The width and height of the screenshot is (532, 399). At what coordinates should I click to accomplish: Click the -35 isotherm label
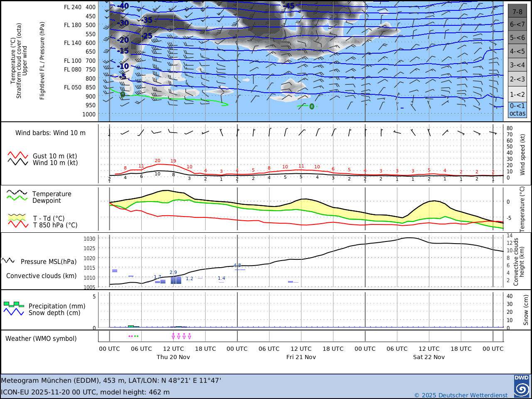147,20
